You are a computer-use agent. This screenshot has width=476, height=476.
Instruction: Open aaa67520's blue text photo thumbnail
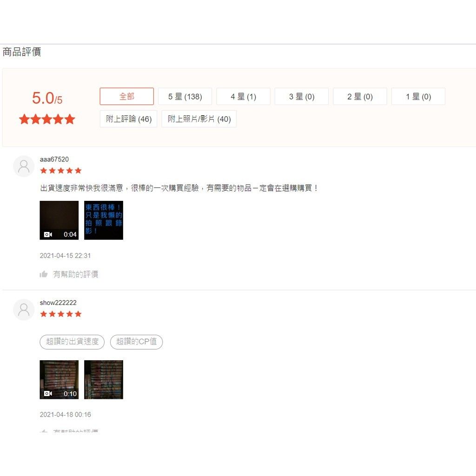[x=104, y=220]
